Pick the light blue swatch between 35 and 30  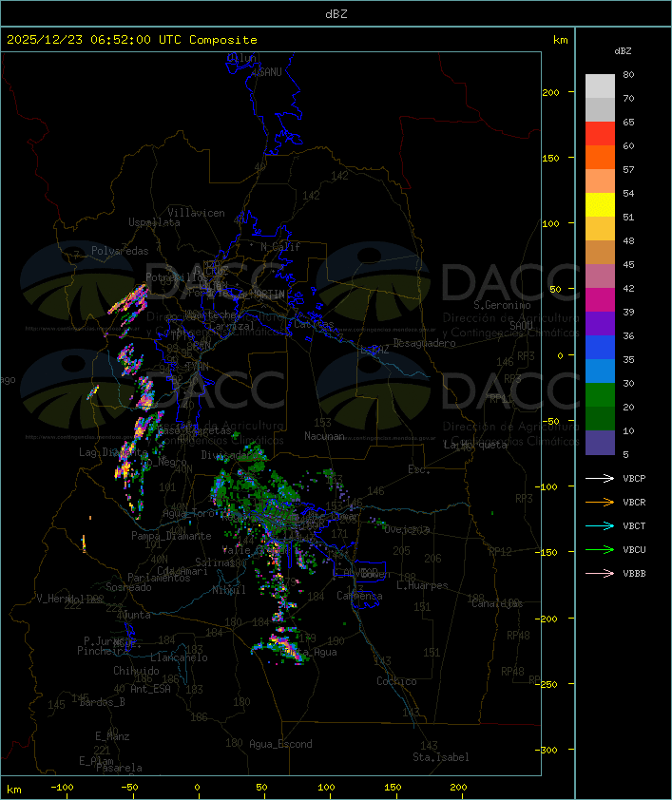pyautogui.click(x=600, y=371)
